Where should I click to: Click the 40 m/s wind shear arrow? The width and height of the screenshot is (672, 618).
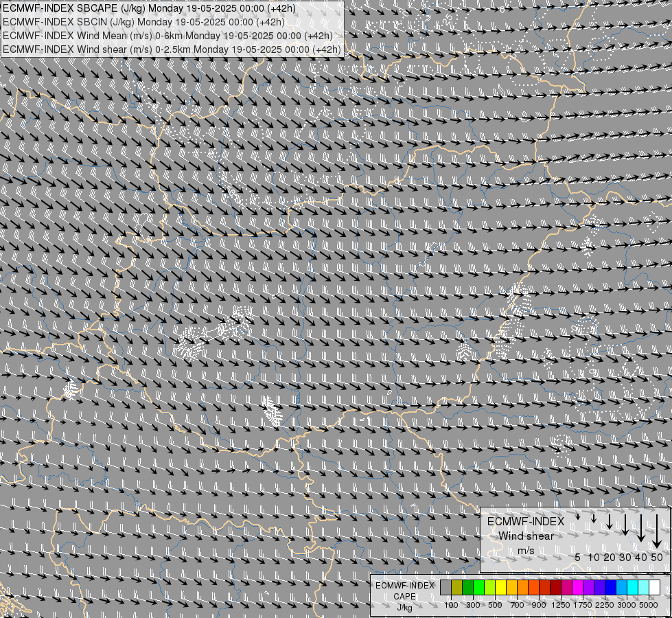(x=641, y=528)
